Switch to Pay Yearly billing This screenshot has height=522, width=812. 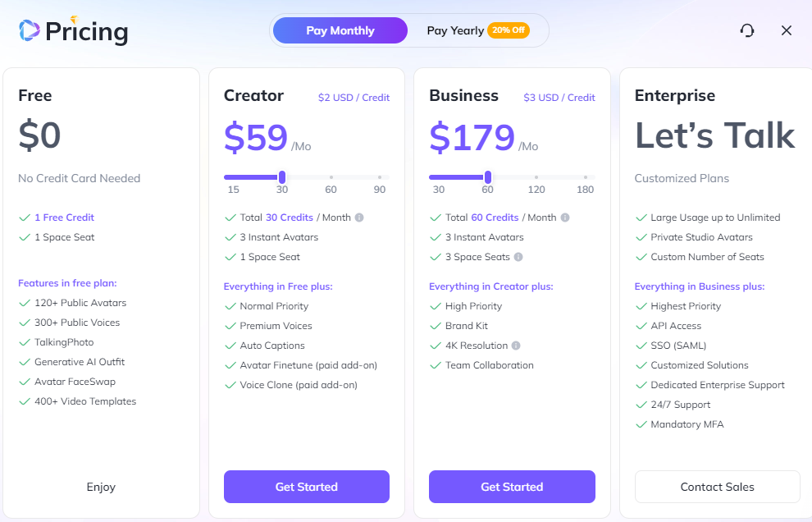pyautogui.click(x=455, y=30)
